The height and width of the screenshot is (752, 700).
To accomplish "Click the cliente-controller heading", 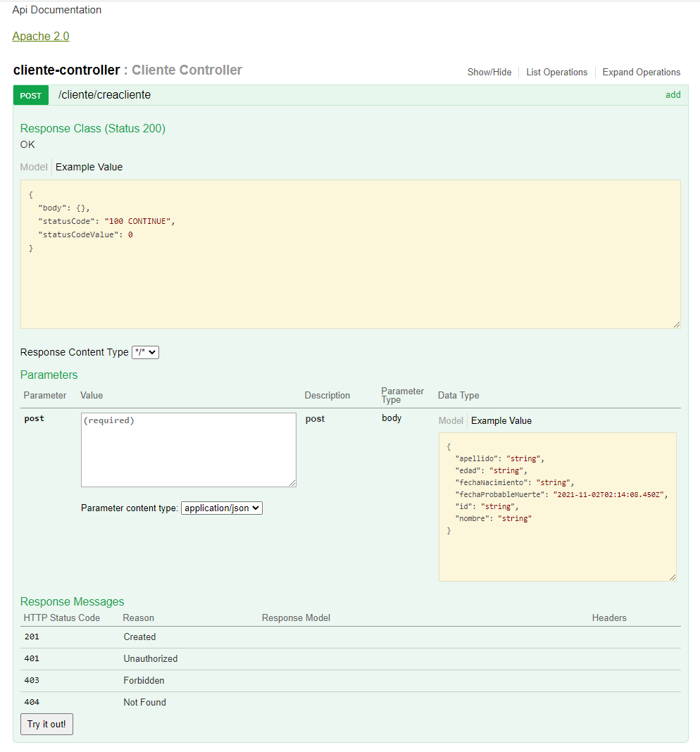I will [66, 70].
